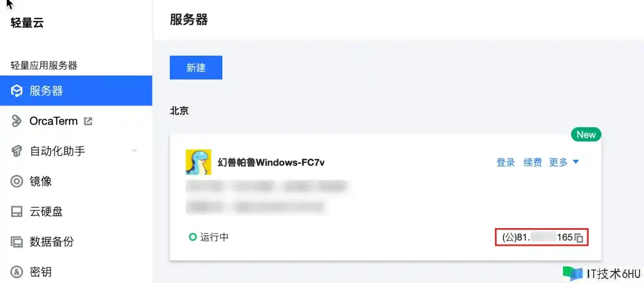Select 服务器 menu item
644x283 pixels.
pyautogui.click(x=76, y=91)
